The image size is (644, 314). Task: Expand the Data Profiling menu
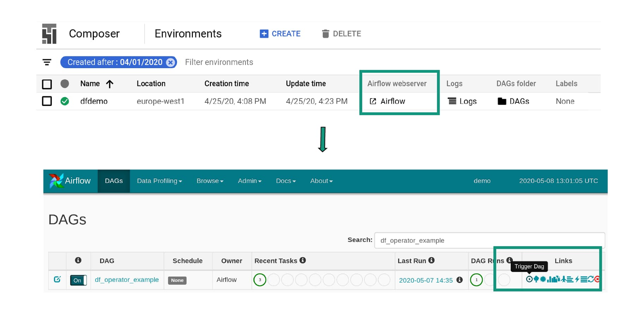[159, 181]
